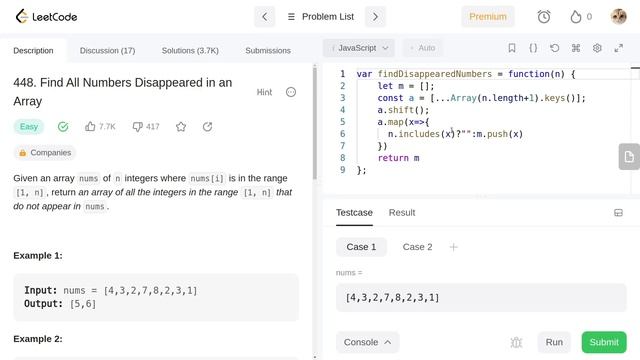Select Case 2 testcase
Viewport: 640px width, 360px height.
point(417,247)
